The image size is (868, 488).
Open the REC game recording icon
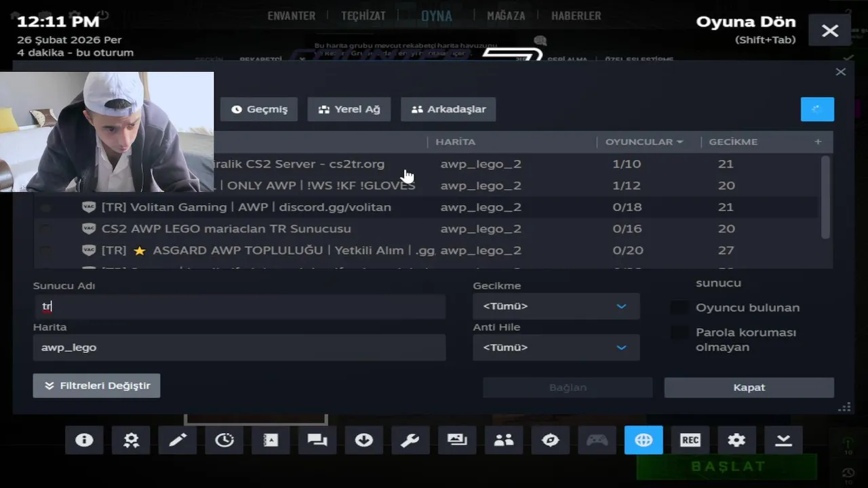690,440
